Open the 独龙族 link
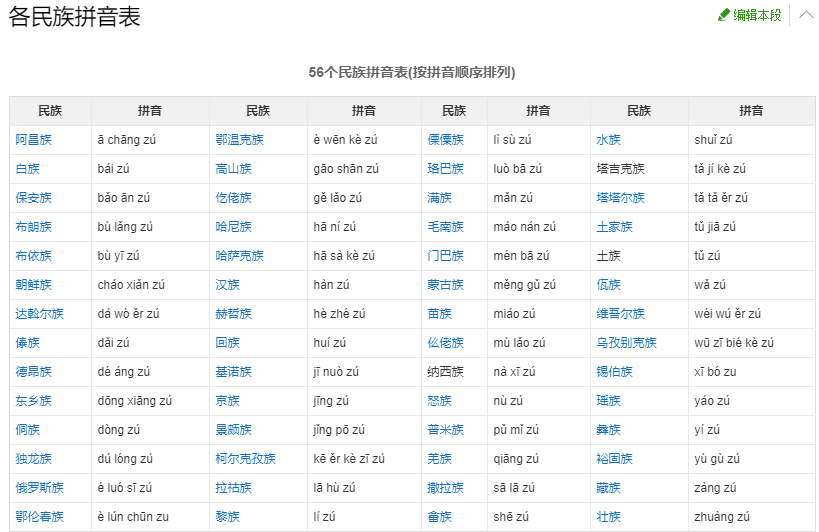Viewport: 819px width, 532px height. [33, 459]
